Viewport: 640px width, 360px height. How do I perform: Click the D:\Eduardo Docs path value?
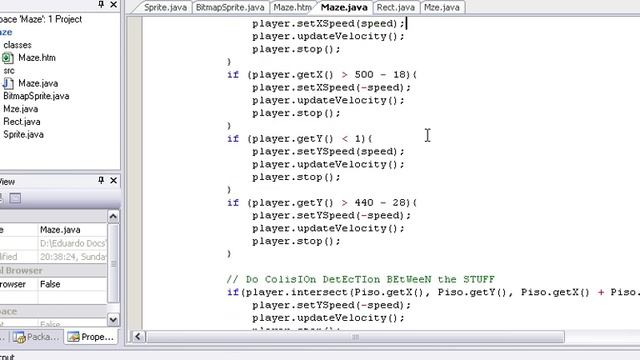tap(73, 243)
